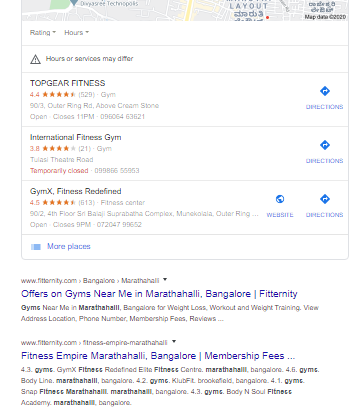
Task: Click TOPGEAR FITNESS phone number
Action: coord(122,117)
